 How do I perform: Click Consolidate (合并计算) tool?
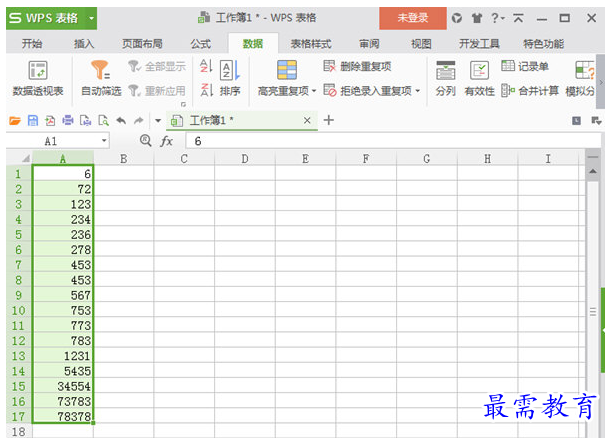pos(530,91)
